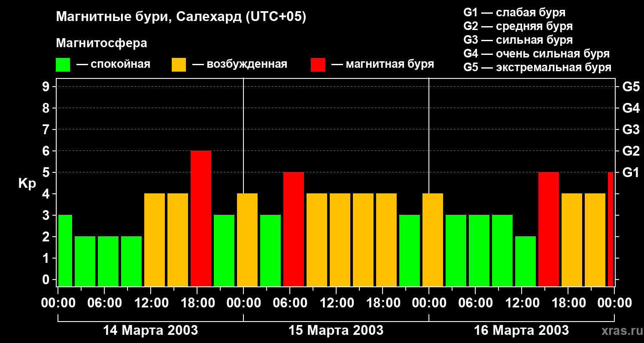Click the G5 right axis label
This screenshot has width=644, height=343.
(631, 87)
